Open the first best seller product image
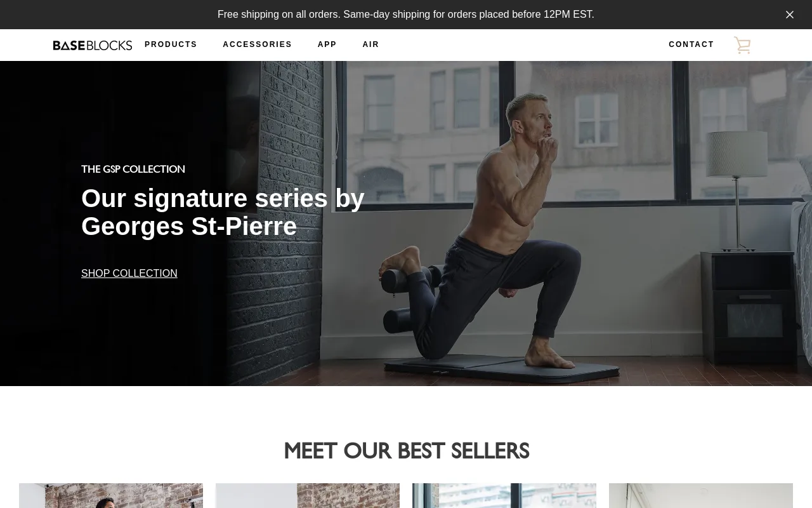The image size is (812, 508). click(x=111, y=495)
